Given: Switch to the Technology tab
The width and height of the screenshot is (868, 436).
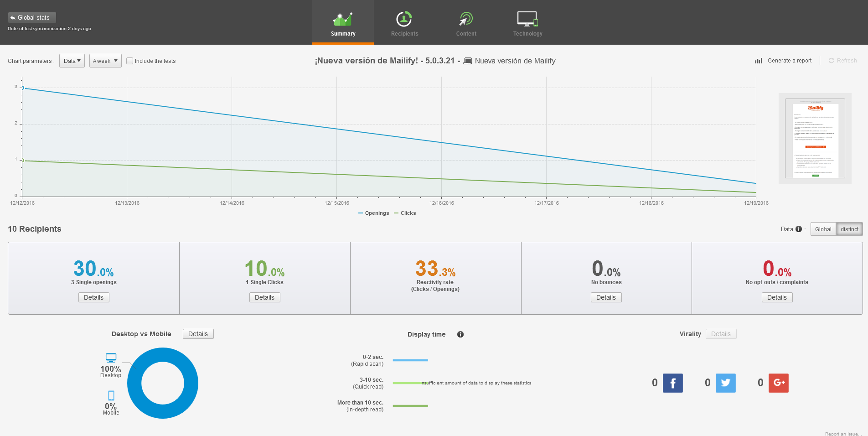Looking at the screenshot, I should [x=527, y=23].
